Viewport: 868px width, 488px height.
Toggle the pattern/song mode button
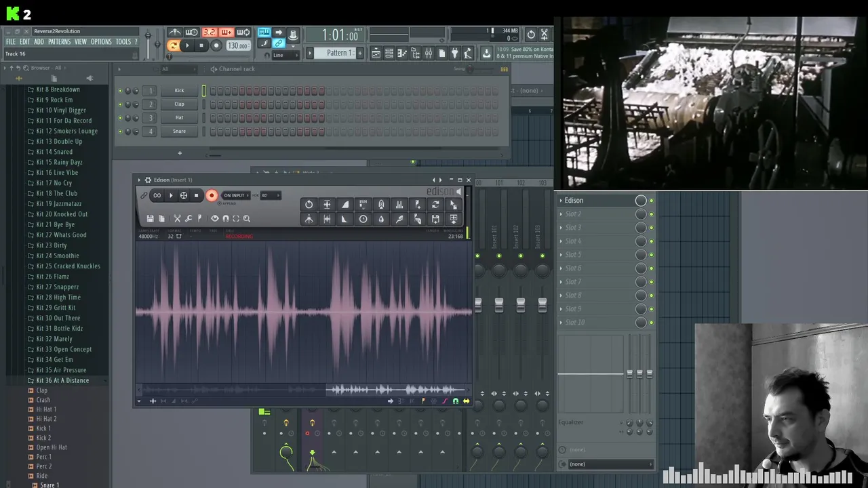click(x=174, y=45)
